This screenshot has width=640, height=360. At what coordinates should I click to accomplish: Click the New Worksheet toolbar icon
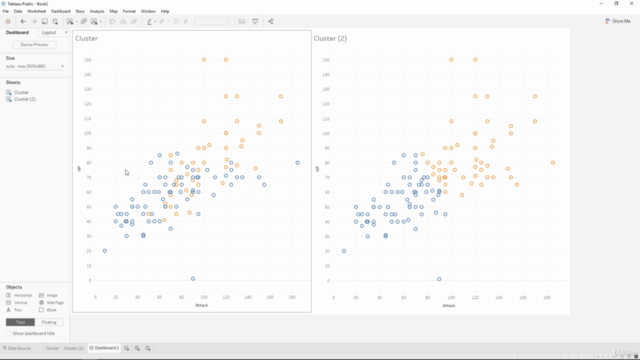coord(70,21)
